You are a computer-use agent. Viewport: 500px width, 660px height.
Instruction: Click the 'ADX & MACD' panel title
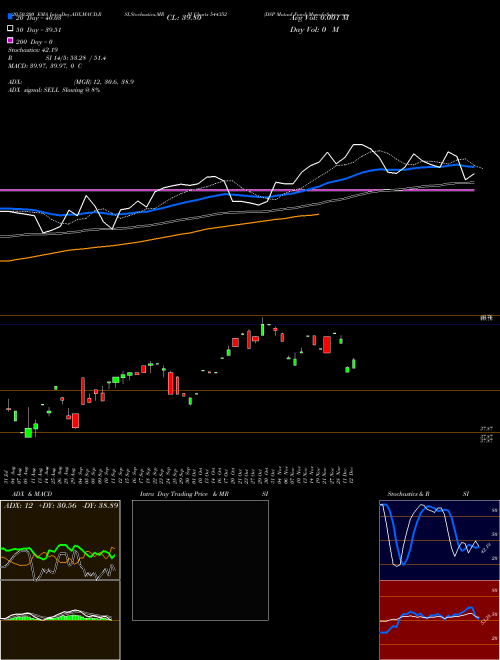32,494
